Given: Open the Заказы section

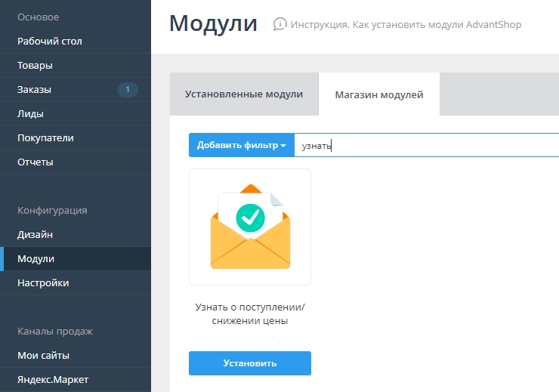Looking at the screenshot, I should (x=35, y=90).
